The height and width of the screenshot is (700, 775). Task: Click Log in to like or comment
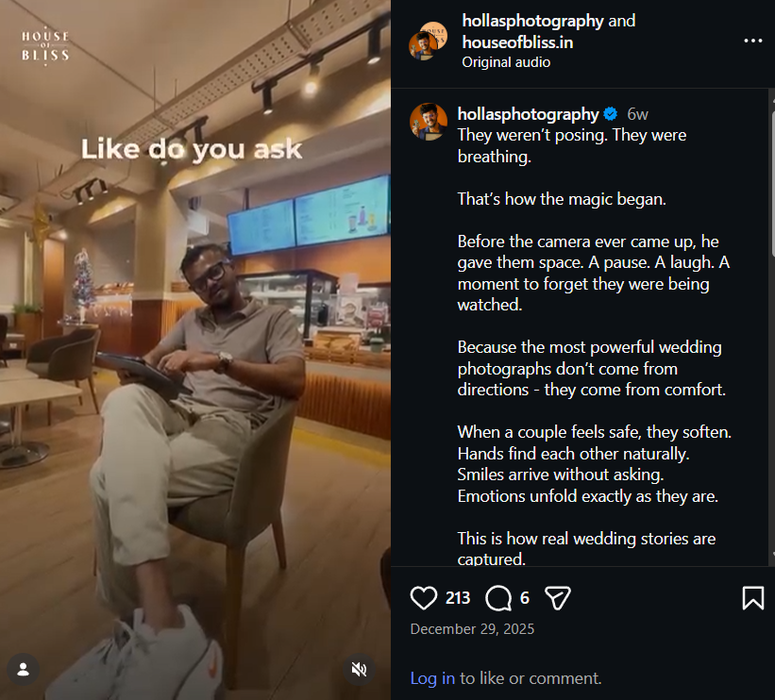[432, 678]
